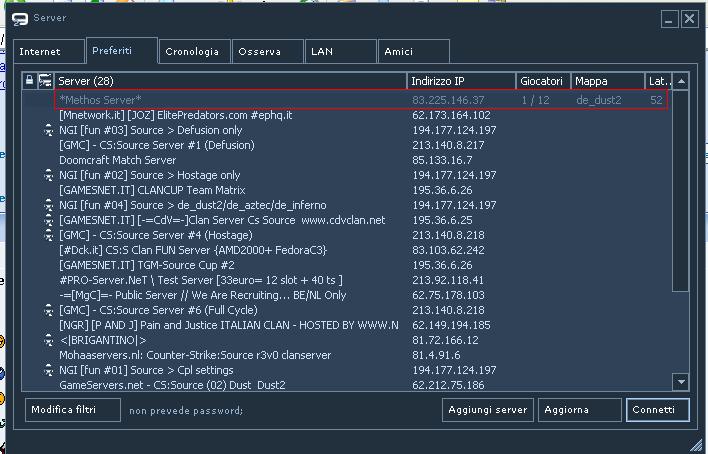
Task: Click the Aggiungi server button
Action: click(x=486, y=410)
